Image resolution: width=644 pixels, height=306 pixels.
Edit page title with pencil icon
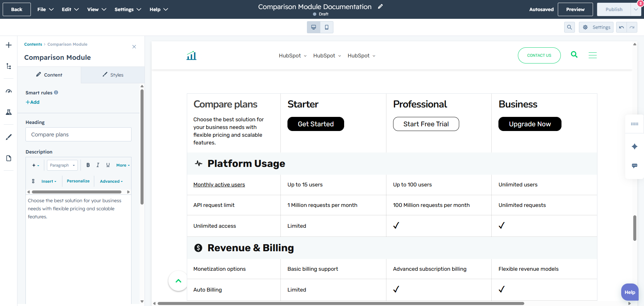coord(380,6)
